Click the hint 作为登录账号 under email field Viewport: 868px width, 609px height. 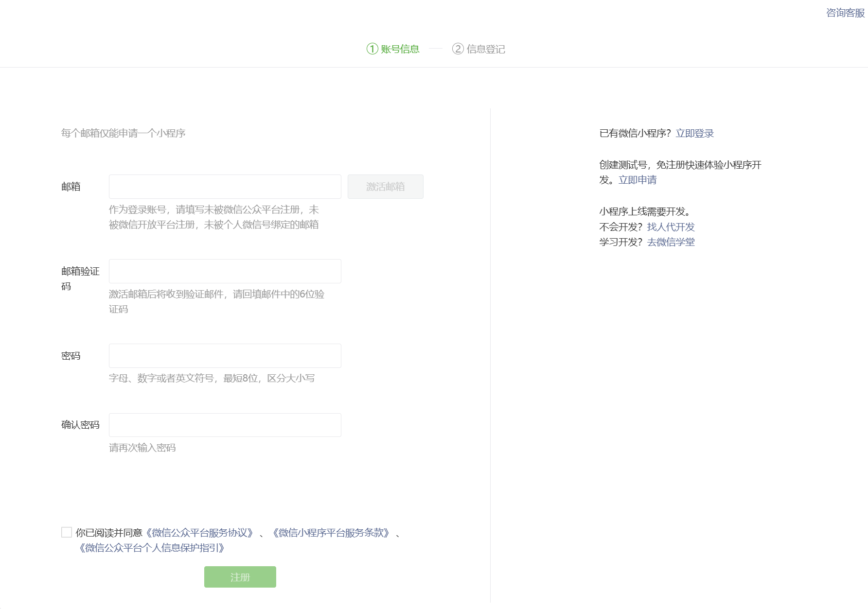[214, 217]
